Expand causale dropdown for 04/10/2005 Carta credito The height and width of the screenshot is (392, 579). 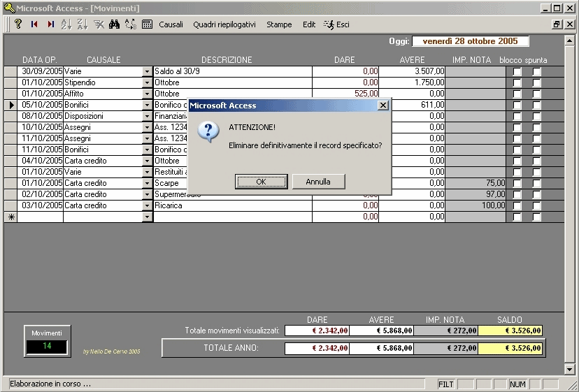click(147, 161)
